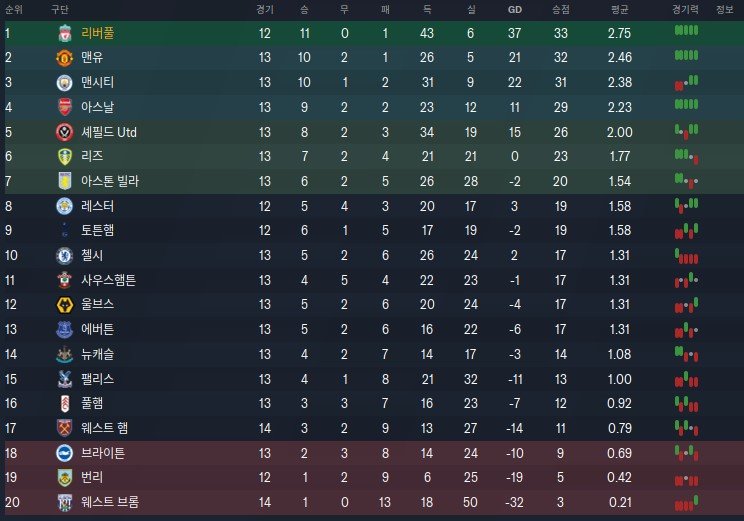Click the Liverpool club crest icon

(x=65, y=33)
